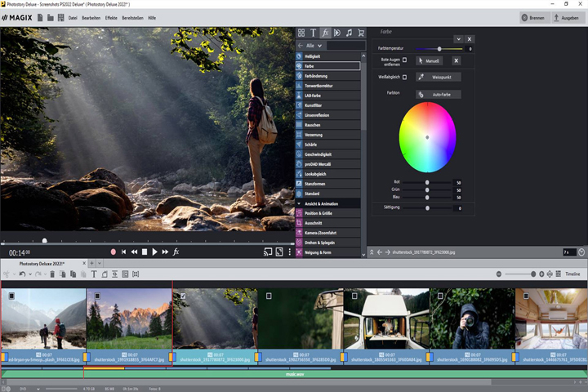Click the Auto-Farbe button
This screenshot has height=392, width=588.
[439, 95]
